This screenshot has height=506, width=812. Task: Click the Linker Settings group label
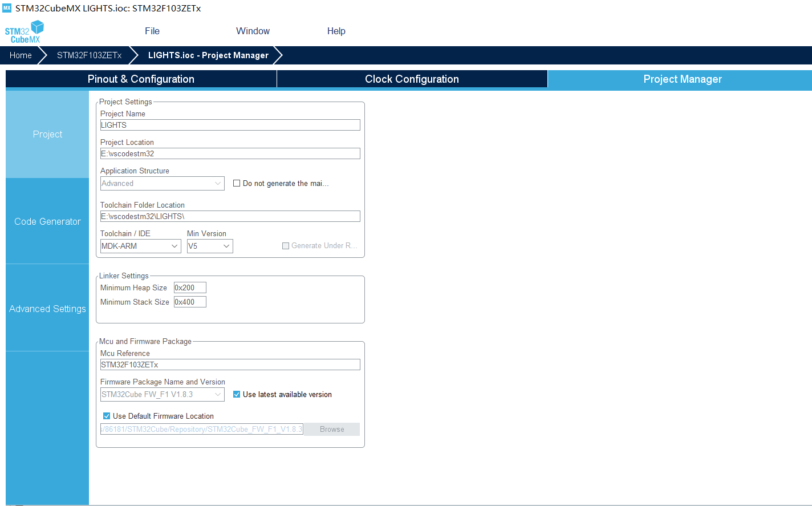coord(124,276)
